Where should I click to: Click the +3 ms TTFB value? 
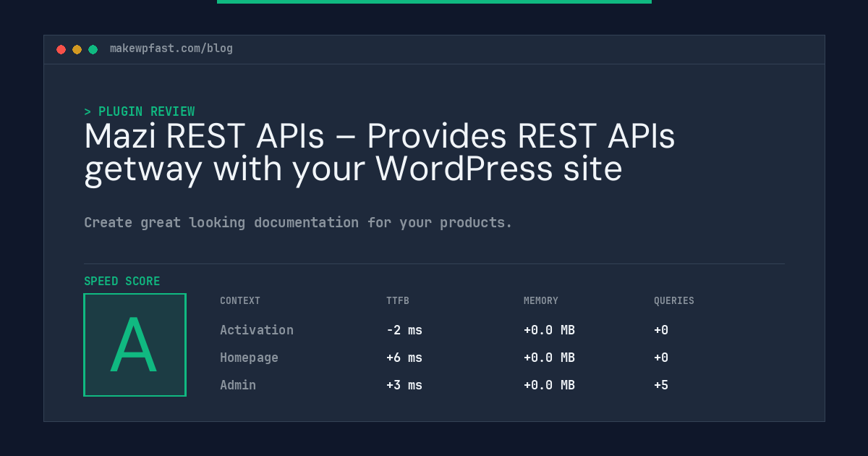coord(404,385)
